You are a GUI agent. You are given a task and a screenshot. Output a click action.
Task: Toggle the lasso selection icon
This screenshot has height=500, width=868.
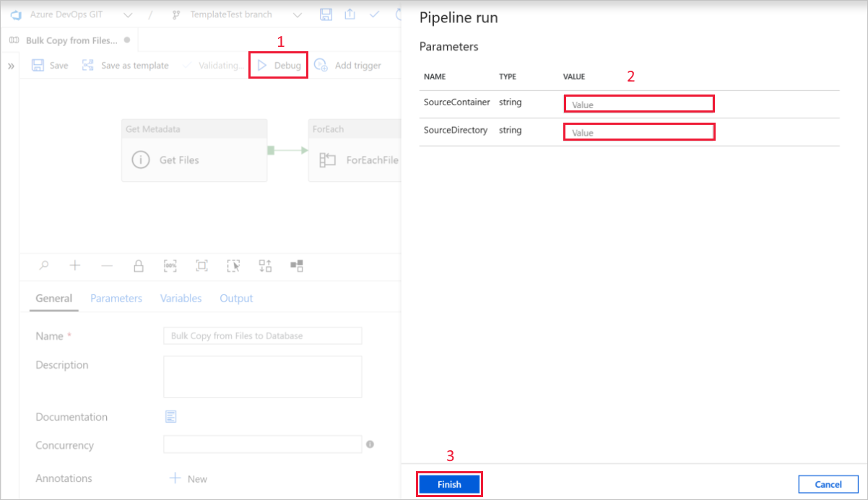click(x=233, y=266)
